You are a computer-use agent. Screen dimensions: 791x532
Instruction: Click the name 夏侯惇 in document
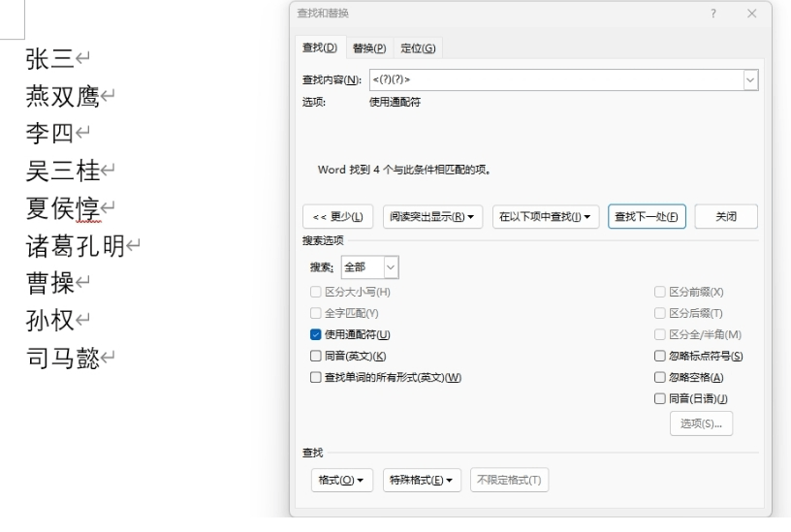pyautogui.click(x=63, y=208)
